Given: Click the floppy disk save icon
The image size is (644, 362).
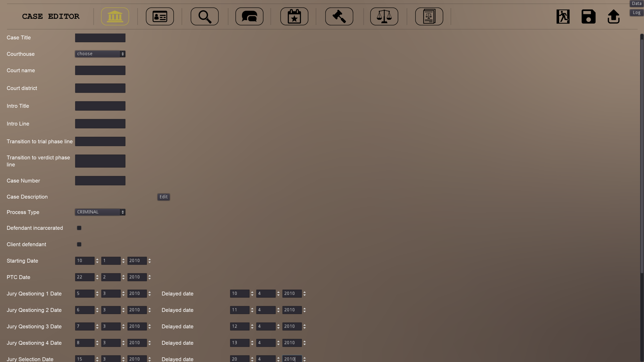Looking at the screenshot, I should (x=588, y=17).
